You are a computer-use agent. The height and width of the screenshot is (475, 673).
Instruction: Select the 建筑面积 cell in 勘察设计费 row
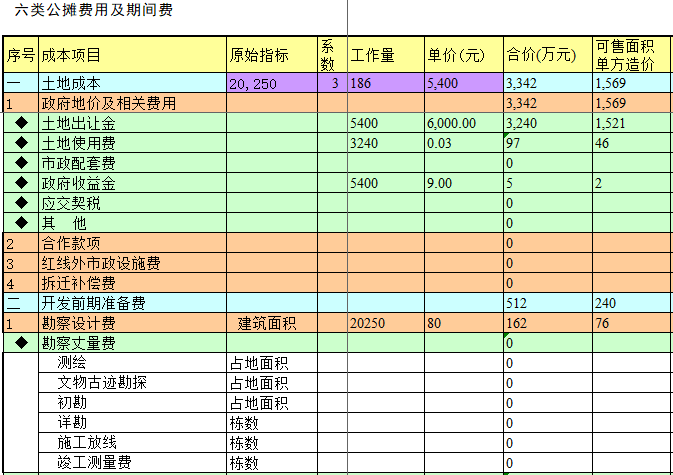[x=271, y=323]
